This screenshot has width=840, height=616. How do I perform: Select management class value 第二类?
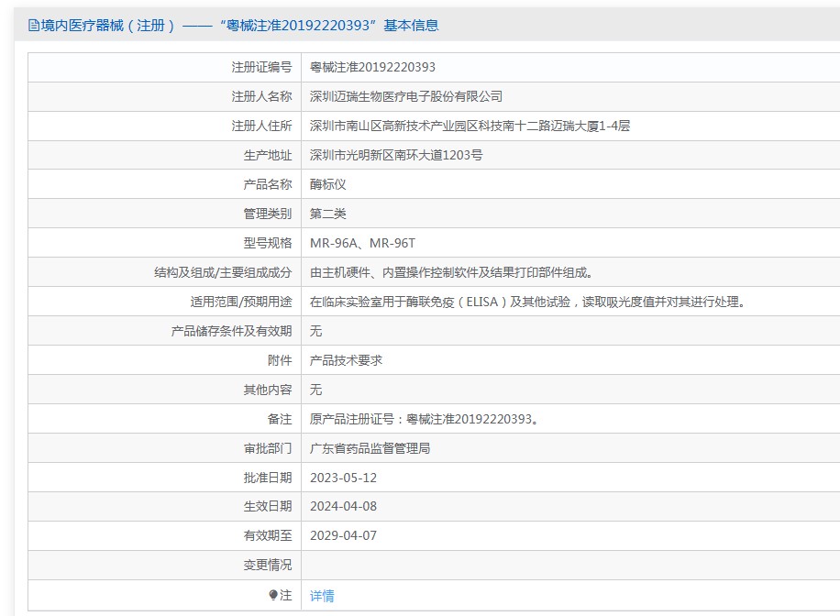[x=328, y=214]
